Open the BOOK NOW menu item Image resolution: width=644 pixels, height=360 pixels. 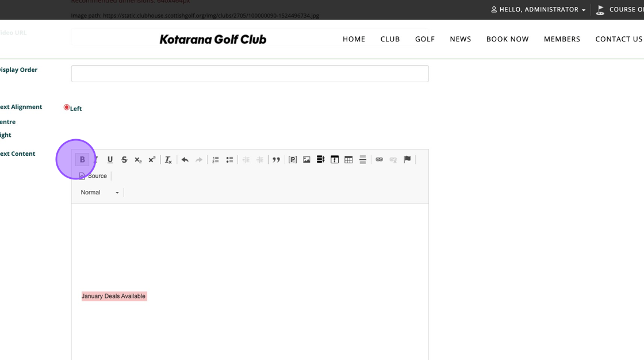(x=508, y=39)
